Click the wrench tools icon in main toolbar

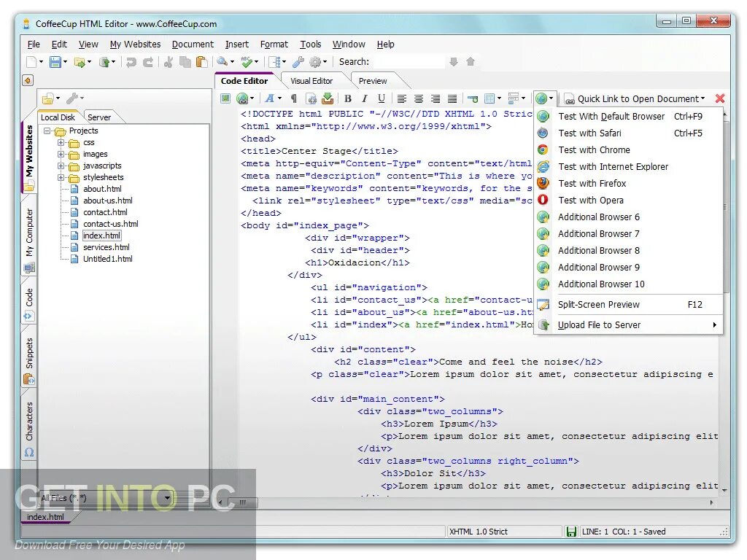tap(298, 62)
